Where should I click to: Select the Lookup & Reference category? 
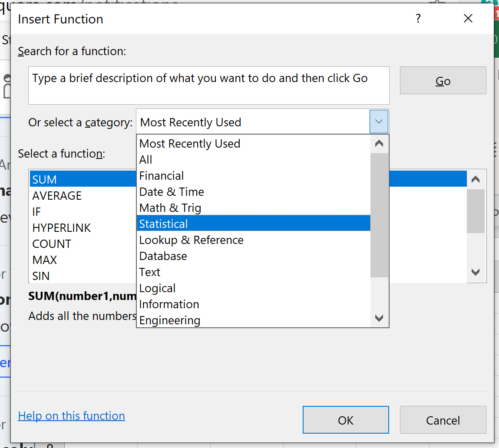(191, 240)
